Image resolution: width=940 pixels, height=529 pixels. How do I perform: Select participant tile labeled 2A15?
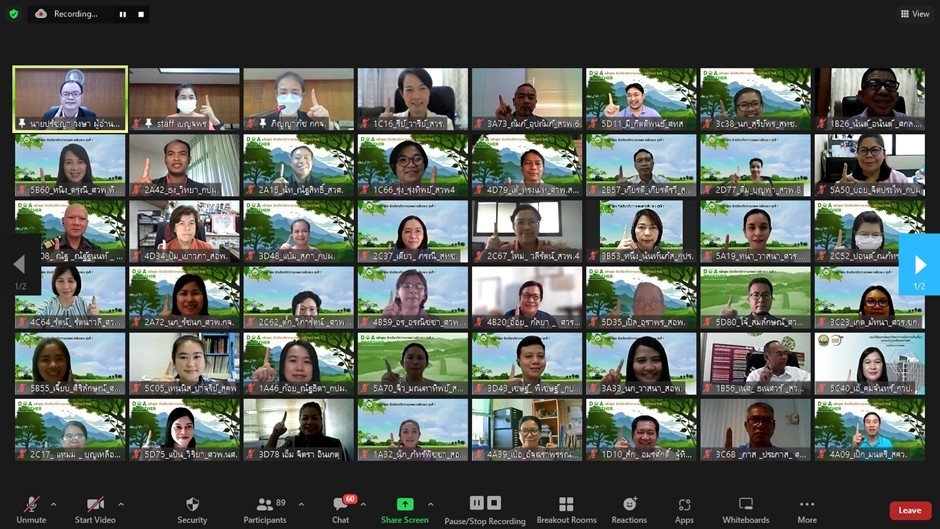click(x=299, y=166)
